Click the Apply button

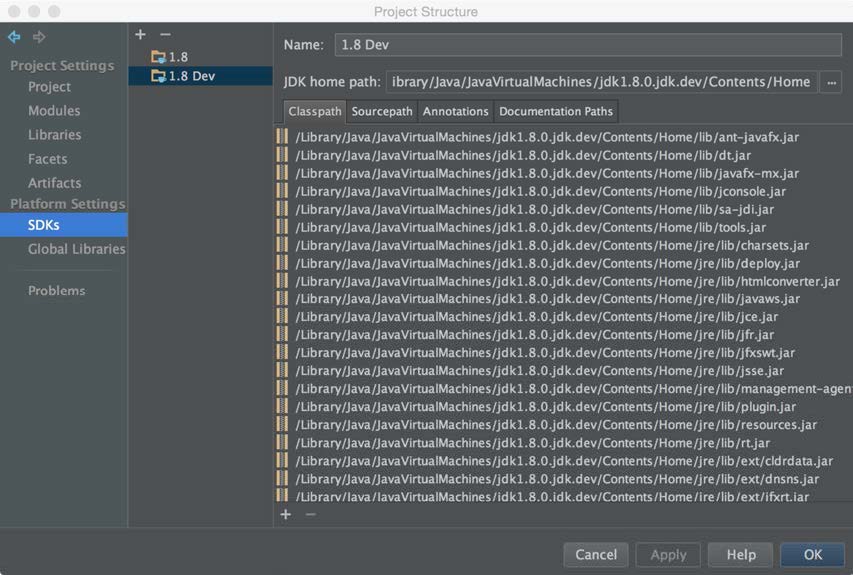pos(668,554)
